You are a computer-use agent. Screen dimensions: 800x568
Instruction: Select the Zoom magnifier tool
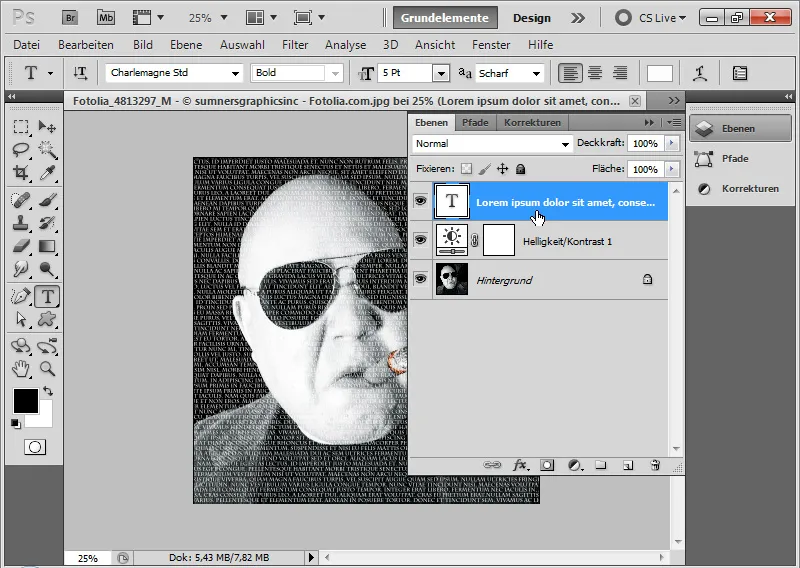[47, 368]
